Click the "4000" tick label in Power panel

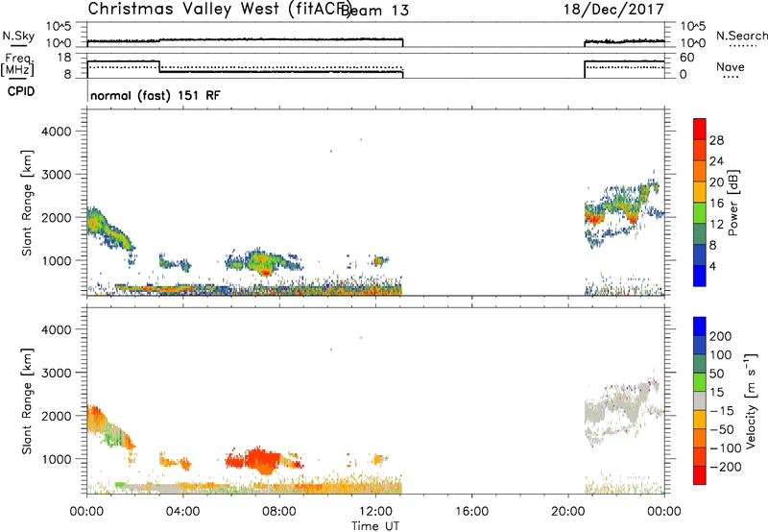coord(57,132)
